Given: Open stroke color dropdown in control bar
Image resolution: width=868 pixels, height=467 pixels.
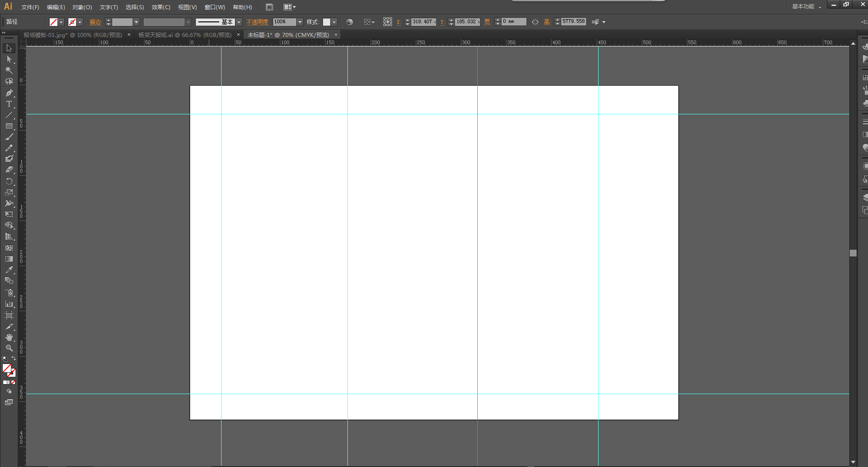Looking at the screenshot, I should click(80, 22).
